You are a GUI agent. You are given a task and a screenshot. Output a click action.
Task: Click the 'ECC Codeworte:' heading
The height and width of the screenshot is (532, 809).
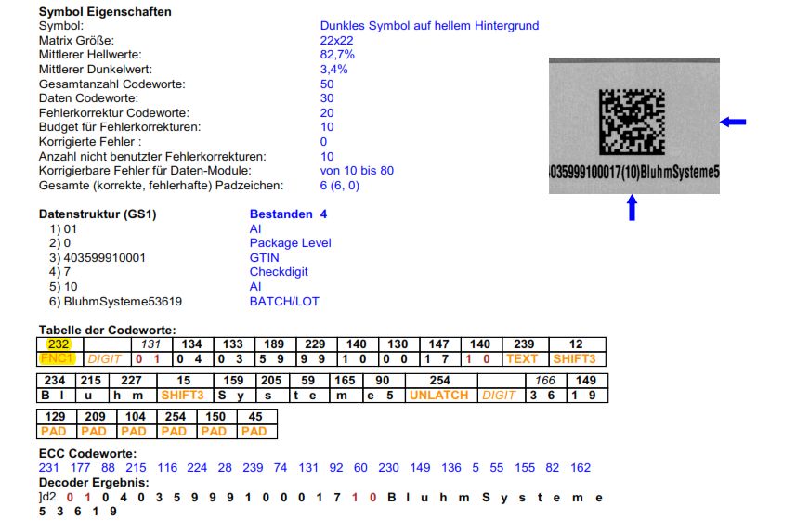[x=87, y=454]
